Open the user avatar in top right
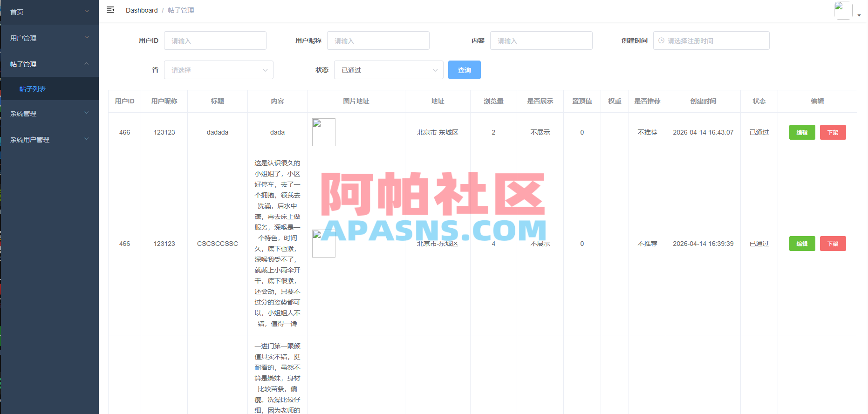The height and width of the screenshot is (414, 868). pos(843,10)
